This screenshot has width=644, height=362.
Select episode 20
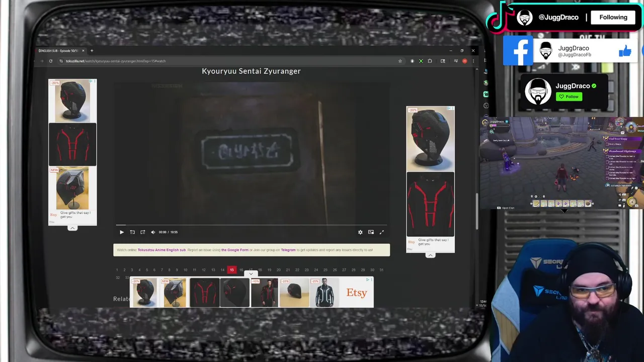tap(278, 270)
